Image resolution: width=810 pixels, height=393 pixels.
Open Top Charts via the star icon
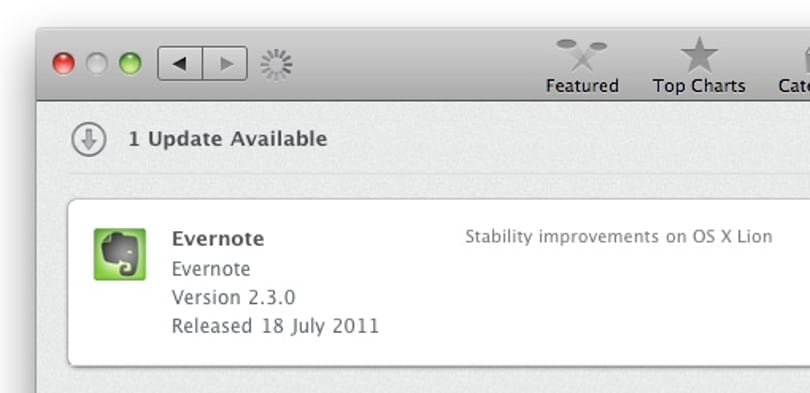click(699, 55)
